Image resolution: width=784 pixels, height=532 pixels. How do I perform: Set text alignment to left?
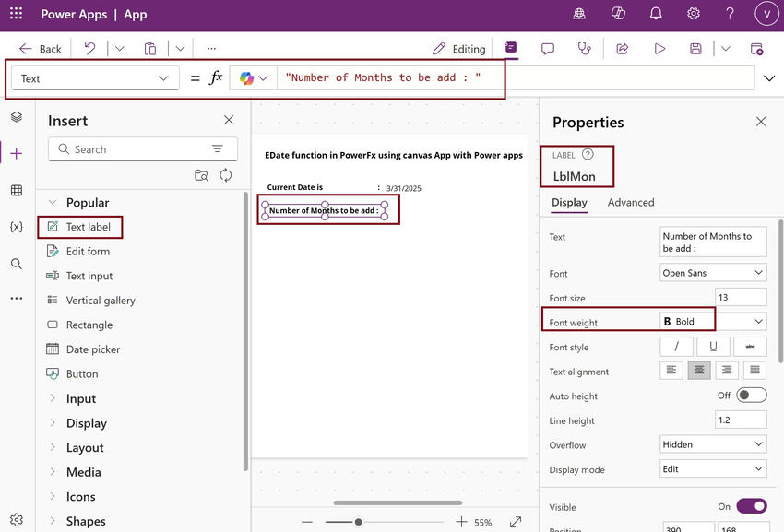(671, 371)
